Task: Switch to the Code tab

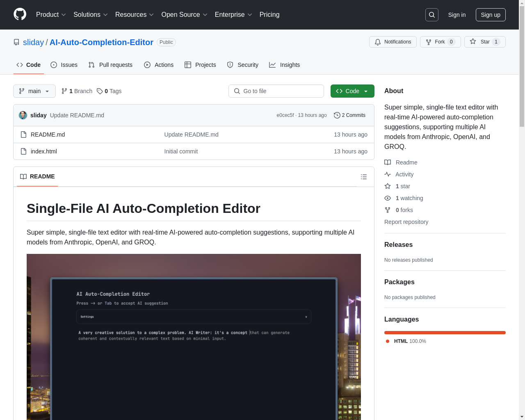Action: click(29, 65)
